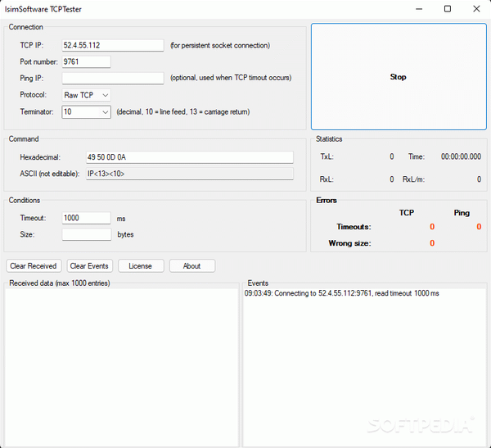Focus the empty Ping IP field
Viewport: 491px width, 448px height.
pos(113,78)
